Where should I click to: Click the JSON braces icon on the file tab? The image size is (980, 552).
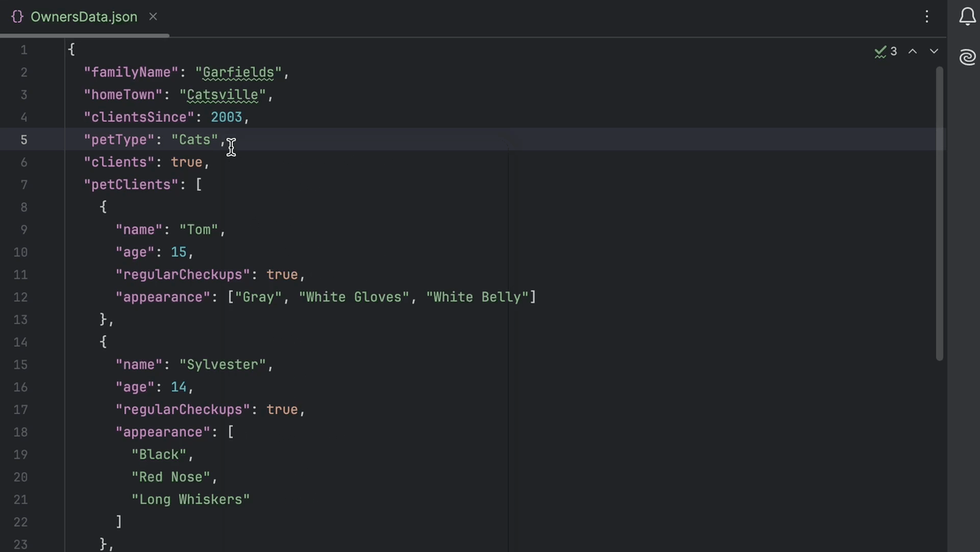click(16, 16)
